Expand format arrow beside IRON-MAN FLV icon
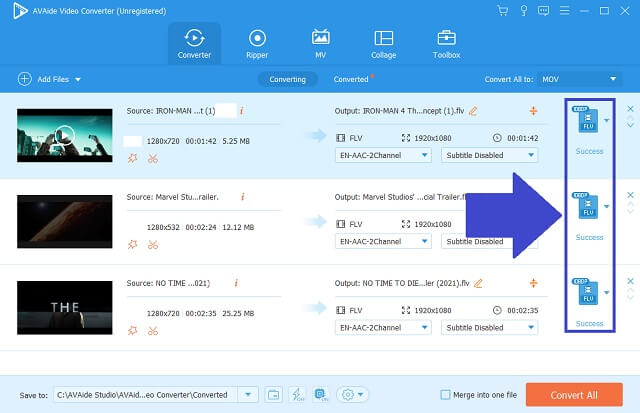The height and width of the screenshot is (413, 640). click(607, 120)
